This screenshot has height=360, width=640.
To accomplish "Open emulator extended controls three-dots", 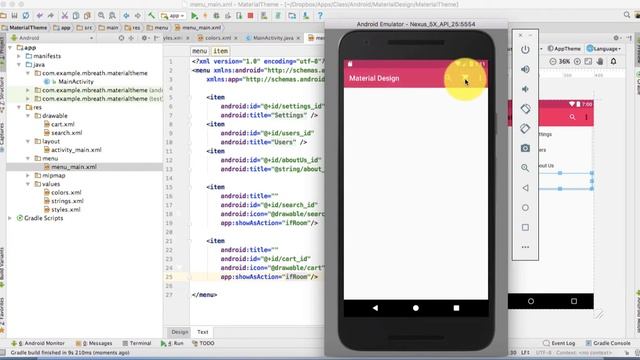I will click(525, 247).
